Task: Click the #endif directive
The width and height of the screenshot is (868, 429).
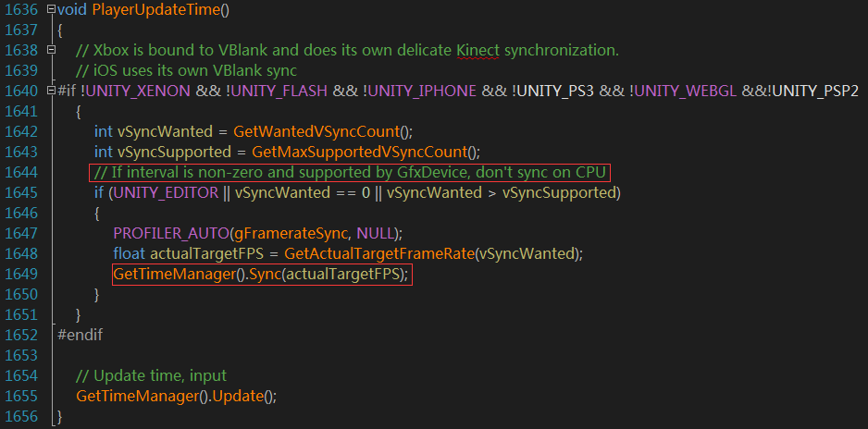Action: 80,335
